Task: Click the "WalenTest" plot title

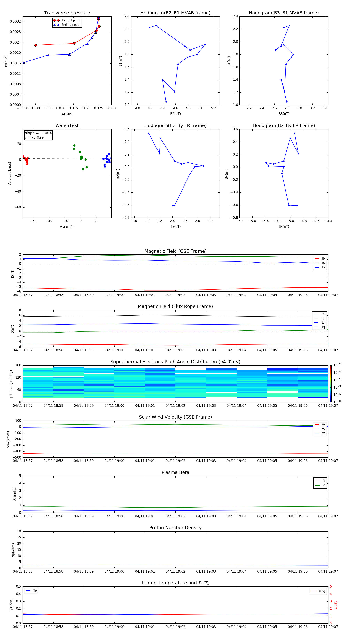Action: coord(67,125)
